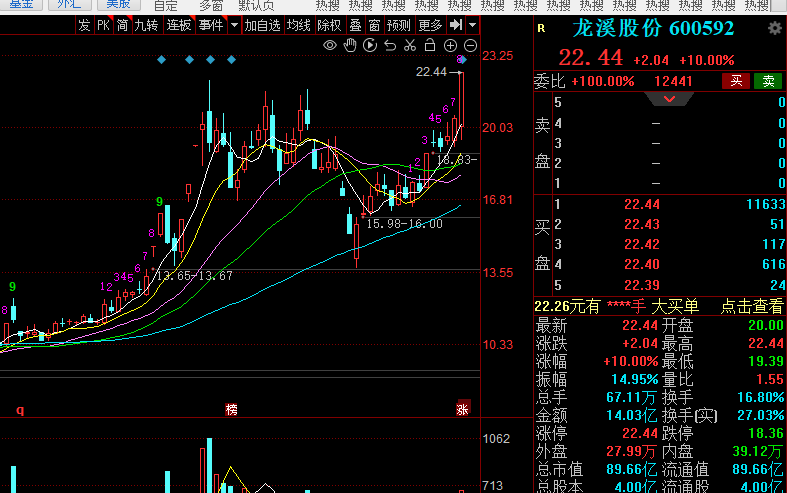The width and height of the screenshot is (787, 493).
Task: Click the 换手 value 16.80%
Action: pyautogui.click(x=760, y=397)
